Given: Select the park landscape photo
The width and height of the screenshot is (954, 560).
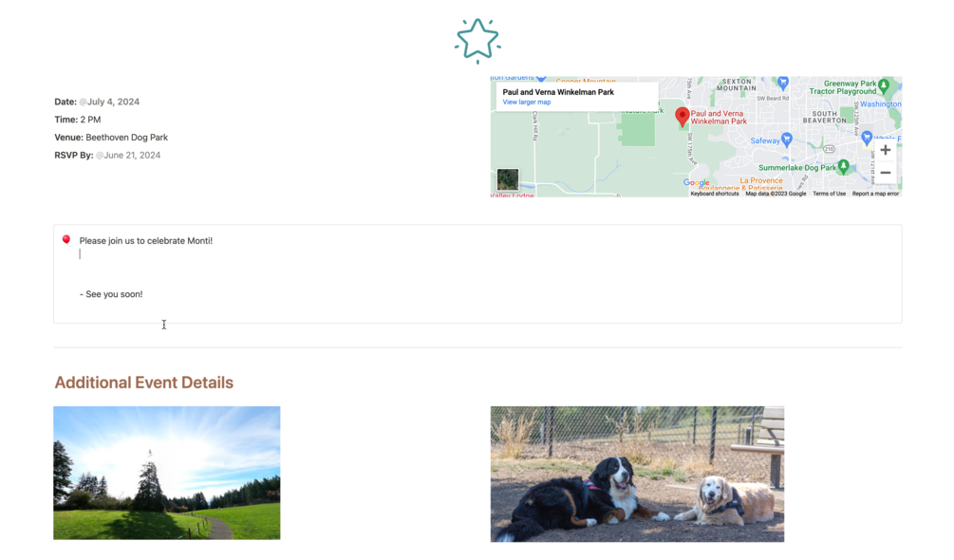Looking at the screenshot, I should [167, 473].
